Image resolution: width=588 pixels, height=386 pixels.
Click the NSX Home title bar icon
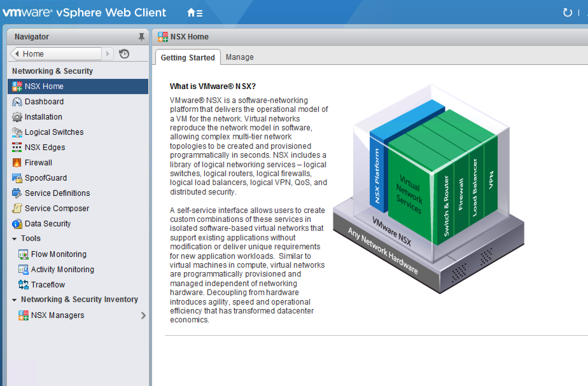pos(163,37)
